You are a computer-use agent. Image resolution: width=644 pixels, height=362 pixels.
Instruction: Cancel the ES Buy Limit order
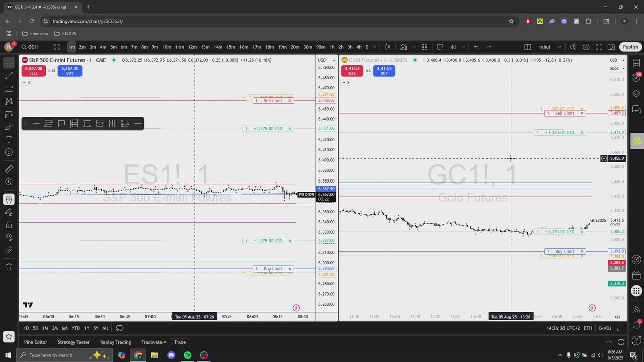pyautogui.click(x=290, y=269)
